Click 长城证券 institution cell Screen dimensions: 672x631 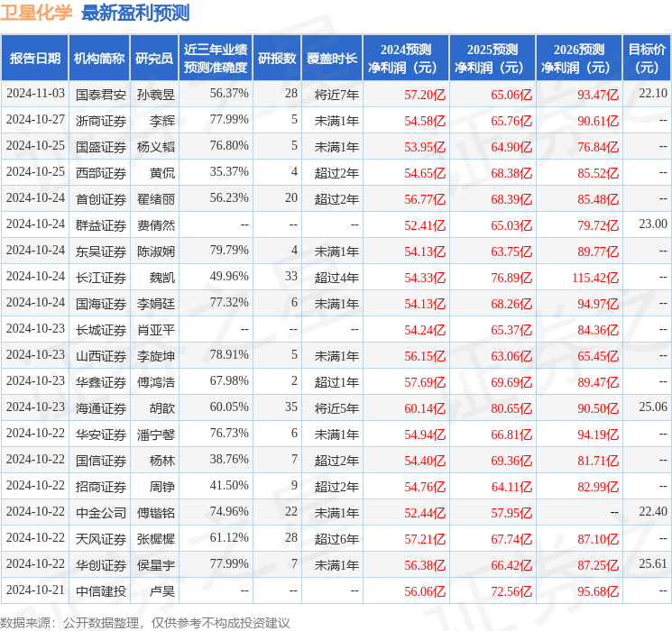101,330
